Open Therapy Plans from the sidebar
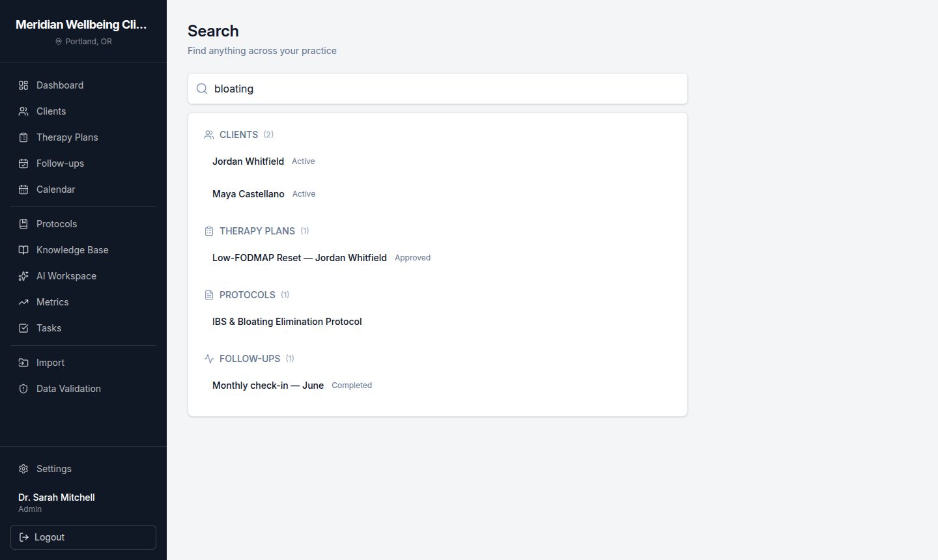 (x=83, y=137)
